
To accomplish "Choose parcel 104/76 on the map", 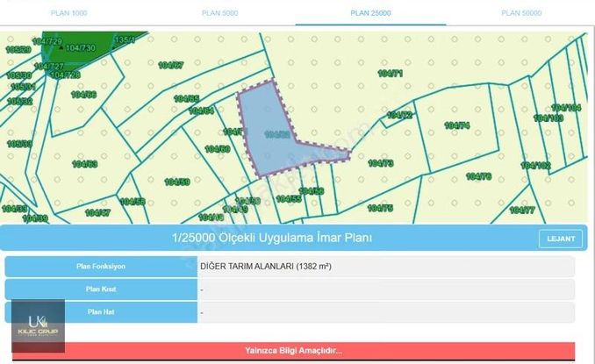I will [478, 176].
